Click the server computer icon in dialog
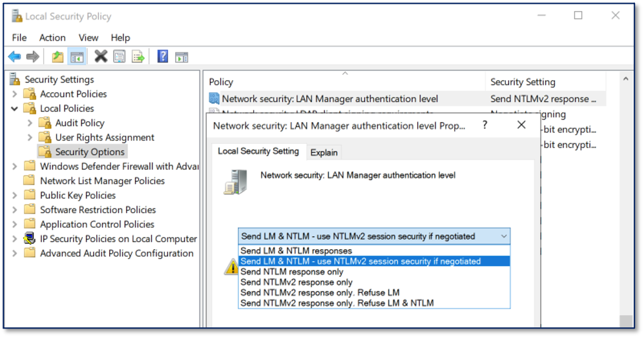This screenshot has height=337, width=644. click(236, 182)
